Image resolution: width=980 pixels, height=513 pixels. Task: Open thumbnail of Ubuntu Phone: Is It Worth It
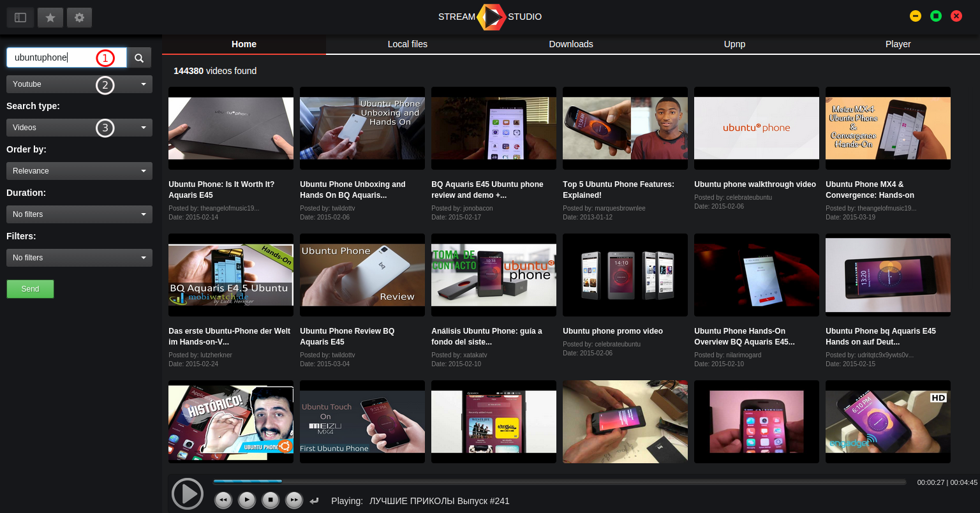pos(231,128)
